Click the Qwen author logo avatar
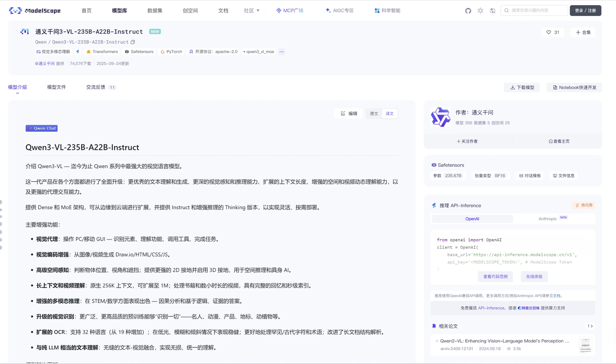 pyautogui.click(x=440, y=117)
